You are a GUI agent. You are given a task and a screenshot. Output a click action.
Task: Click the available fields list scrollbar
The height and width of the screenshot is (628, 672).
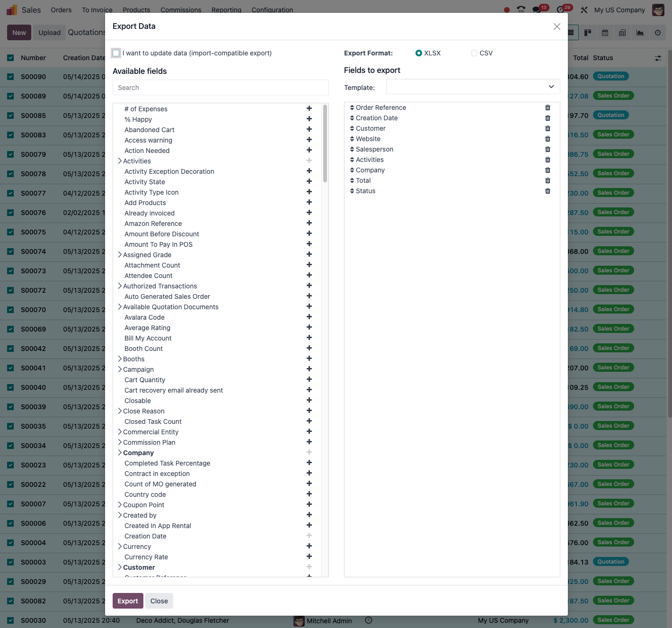[x=325, y=144]
